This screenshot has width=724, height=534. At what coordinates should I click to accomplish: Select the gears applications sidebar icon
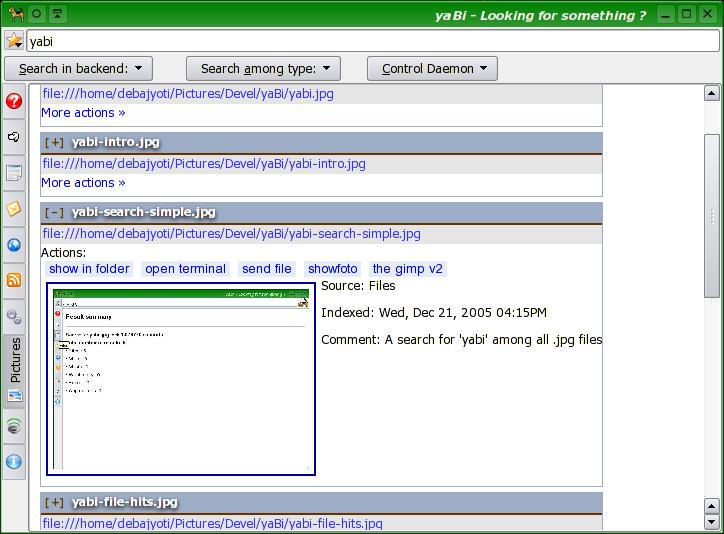point(14,317)
